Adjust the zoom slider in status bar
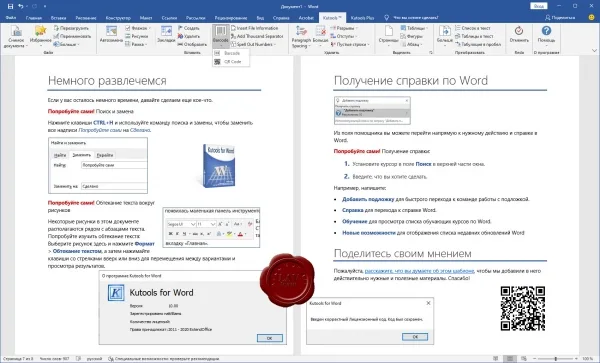The height and width of the screenshot is (363, 600). tap(556, 359)
